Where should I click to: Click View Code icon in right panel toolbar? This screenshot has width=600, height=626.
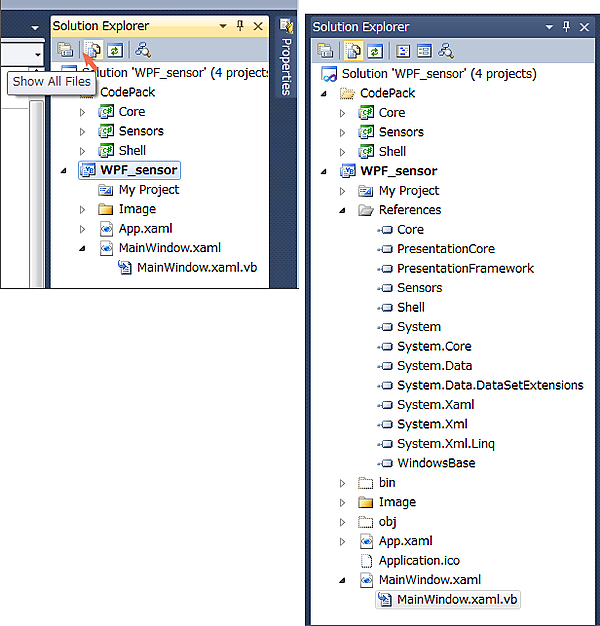point(403,51)
